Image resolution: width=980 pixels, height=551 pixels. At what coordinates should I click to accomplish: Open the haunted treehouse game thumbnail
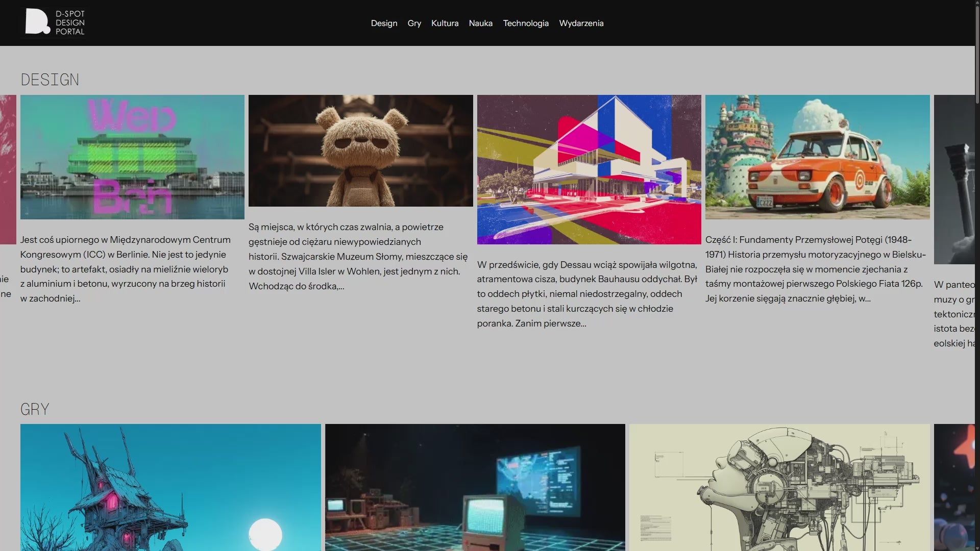click(x=170, y=487)
